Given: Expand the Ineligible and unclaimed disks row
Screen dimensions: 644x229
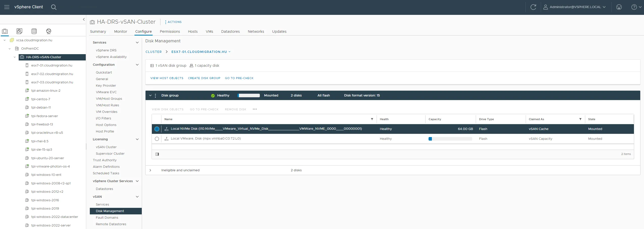Looking at the screenshot, I should tap(150, 170).
